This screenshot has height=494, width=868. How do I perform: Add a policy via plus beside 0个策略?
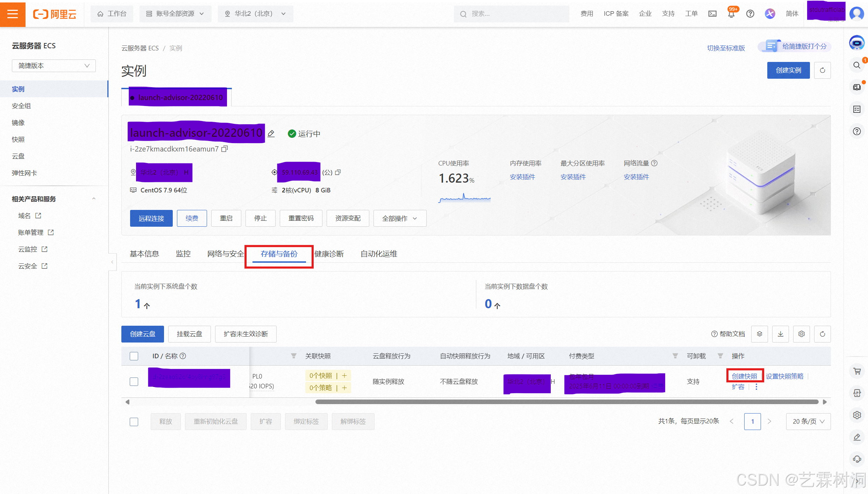(344, 388)
